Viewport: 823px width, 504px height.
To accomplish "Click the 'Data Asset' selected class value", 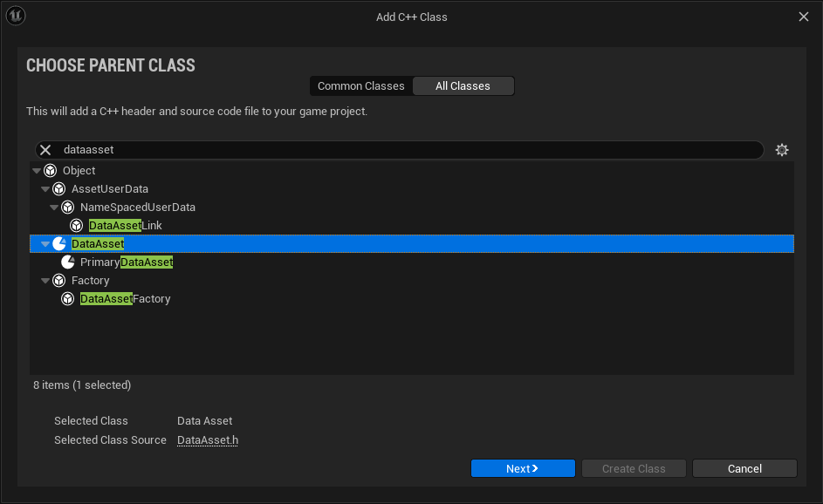I will click(205, 420).
